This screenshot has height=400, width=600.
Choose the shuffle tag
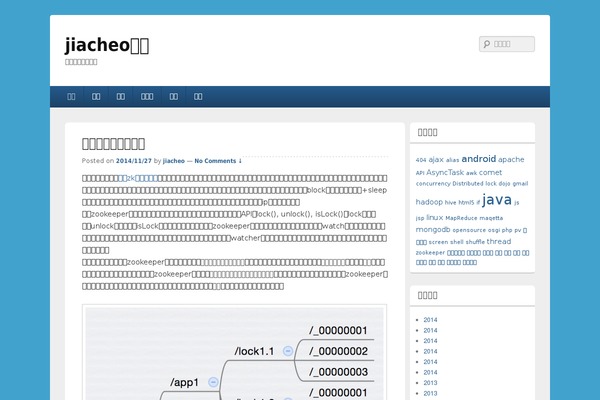[x=475, y=242]
